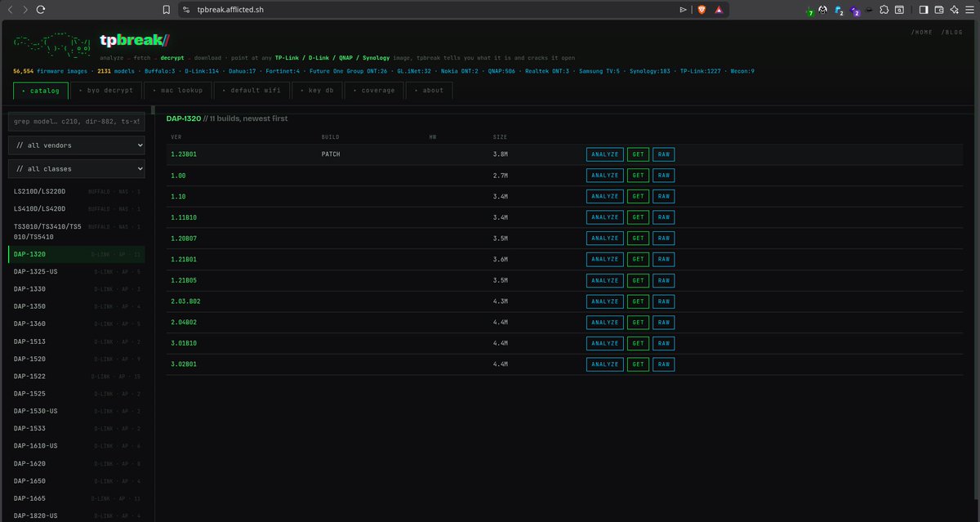Open the purple extension icon with badge 2

(854, 11)
